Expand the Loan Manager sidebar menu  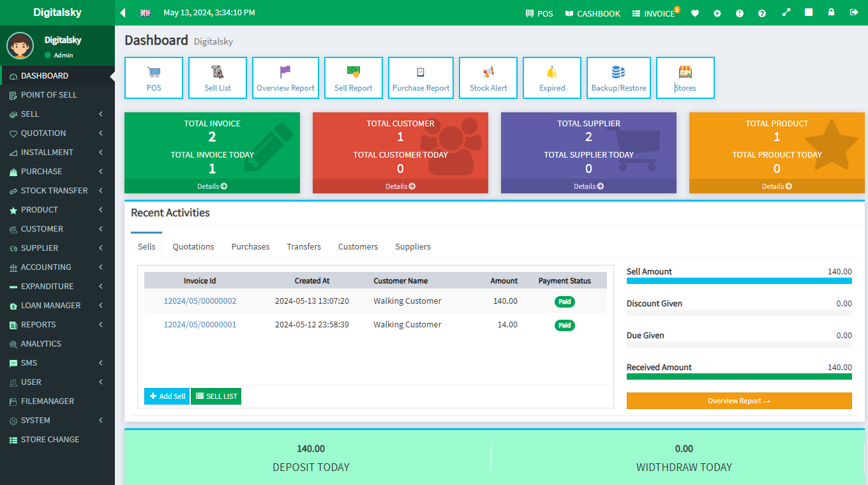coord(57,305)
